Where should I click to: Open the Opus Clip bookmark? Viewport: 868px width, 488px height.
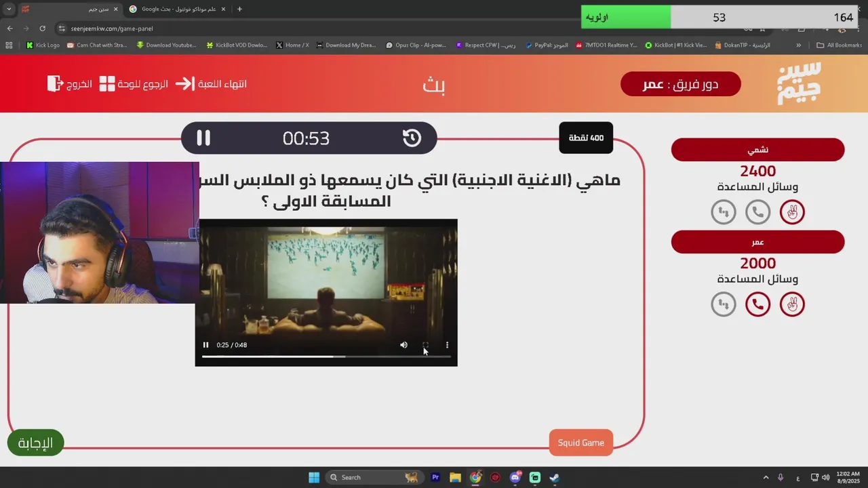click(416, 45)
